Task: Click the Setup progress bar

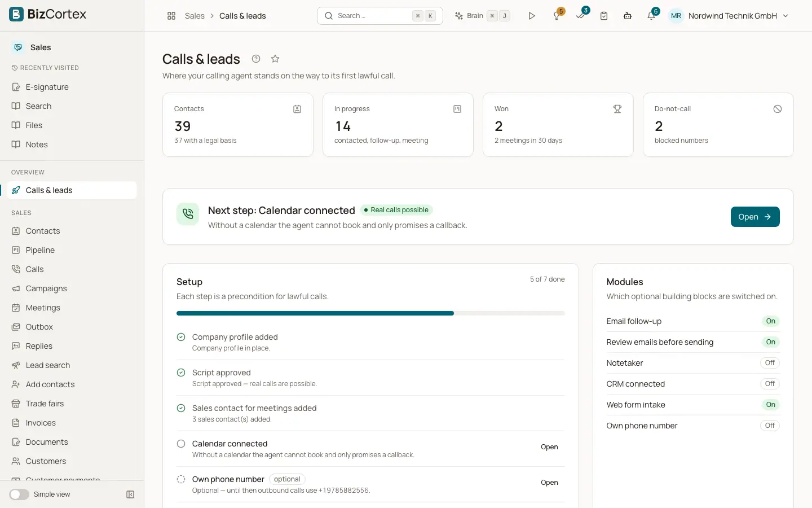Action: pyautogui.click(x=370, y=313)
